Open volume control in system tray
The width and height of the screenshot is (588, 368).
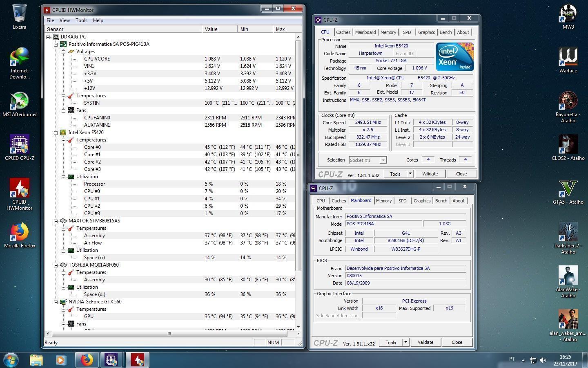(x=543, y=360)
